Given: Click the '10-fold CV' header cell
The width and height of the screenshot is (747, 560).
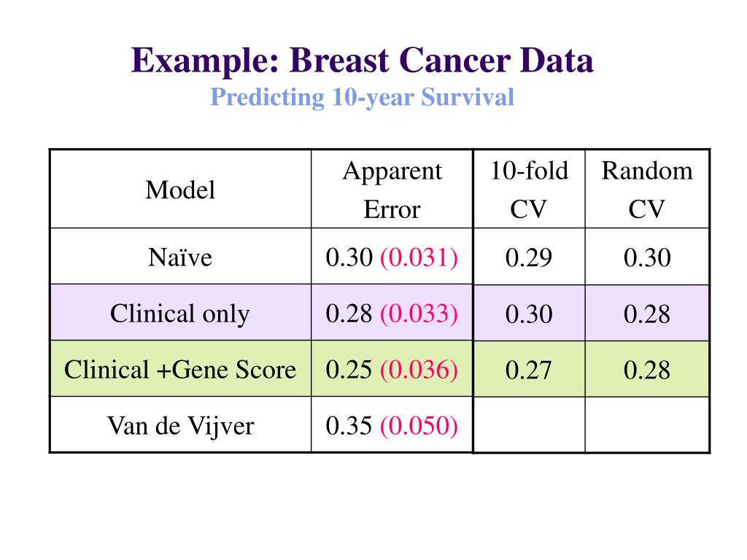Looking at the screenshot, I should 529,189.
